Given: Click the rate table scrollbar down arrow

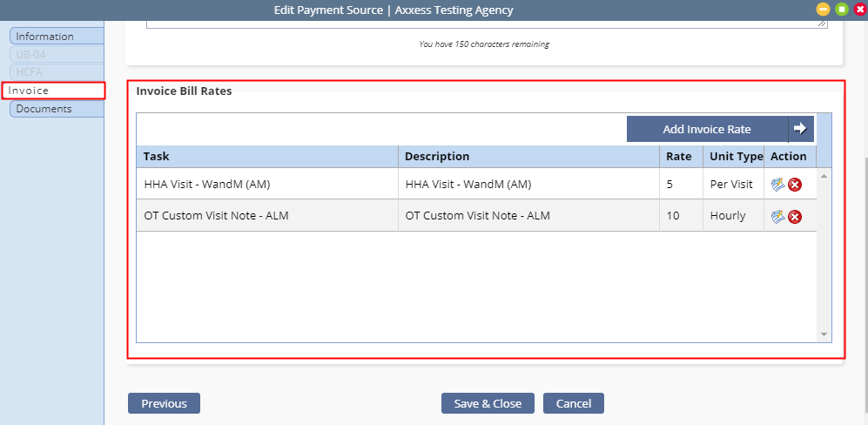Looking at the screenshot, I should click(824, 334).
